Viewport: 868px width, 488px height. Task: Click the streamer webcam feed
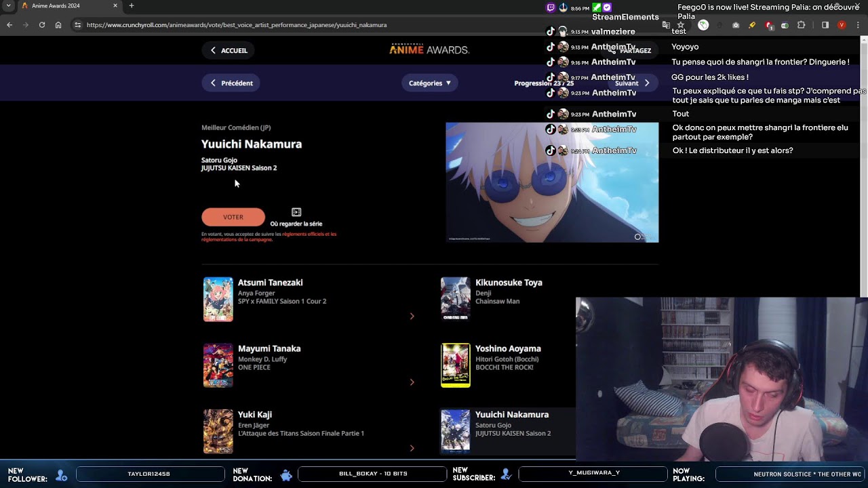(722, 379)
